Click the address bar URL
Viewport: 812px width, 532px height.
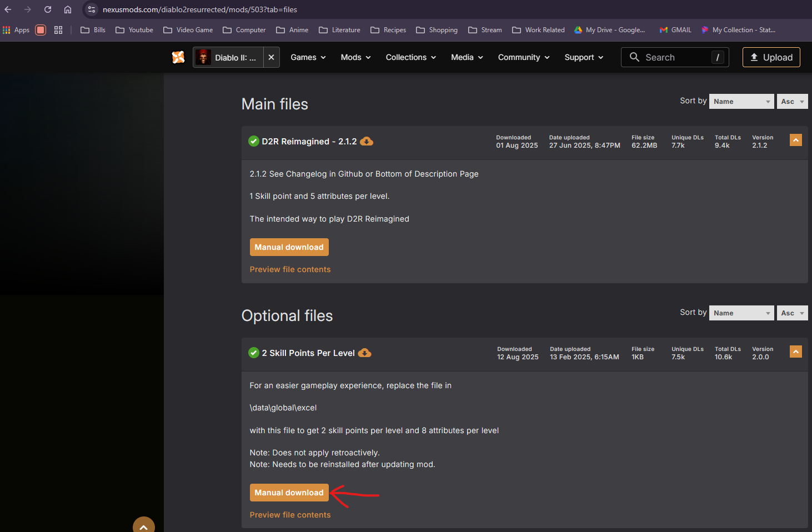pos(200,9)
